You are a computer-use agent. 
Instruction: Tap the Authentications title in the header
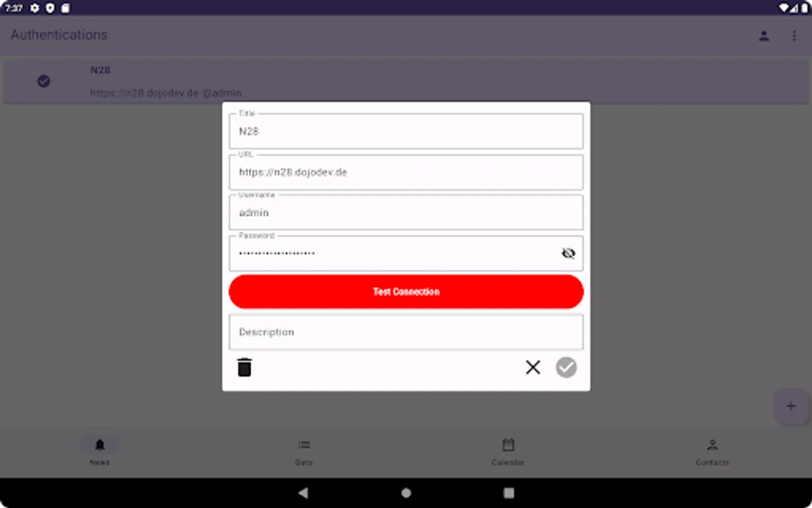58,35
